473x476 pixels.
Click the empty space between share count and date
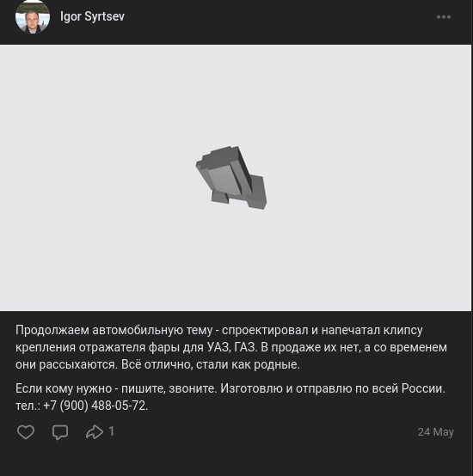point(264,431)
